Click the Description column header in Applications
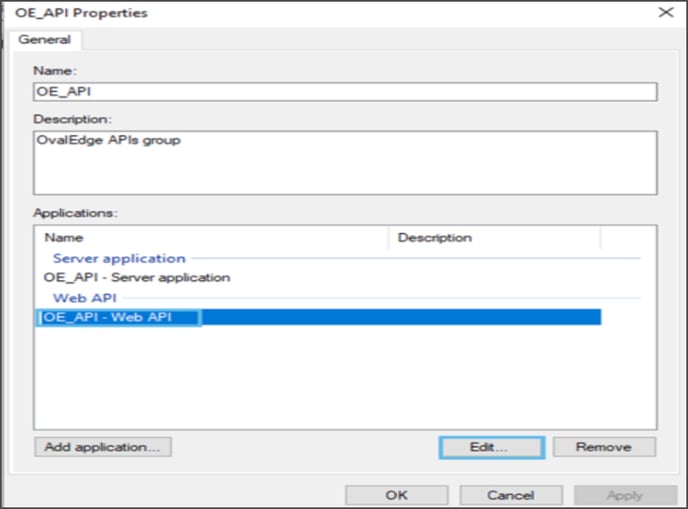 tap(494, 237)
